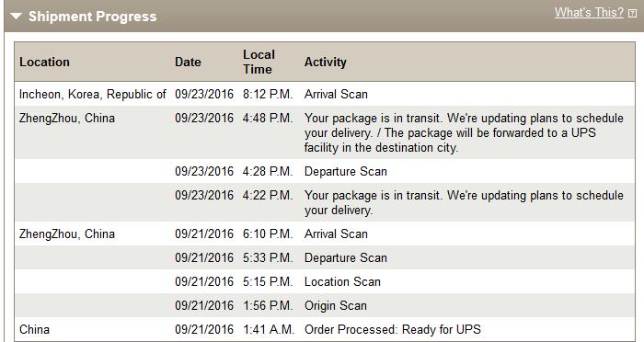Click the 6:10 P.M. Arrival Scan entry
This screenshot has height=342, width=644.
point(336,234)
